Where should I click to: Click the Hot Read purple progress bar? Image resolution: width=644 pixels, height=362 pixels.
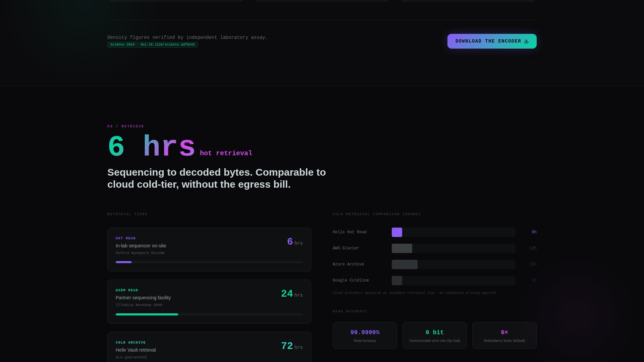(123, 262)
